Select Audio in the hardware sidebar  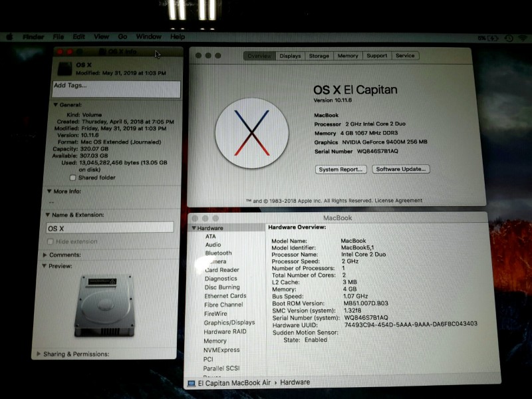[213, 245]
